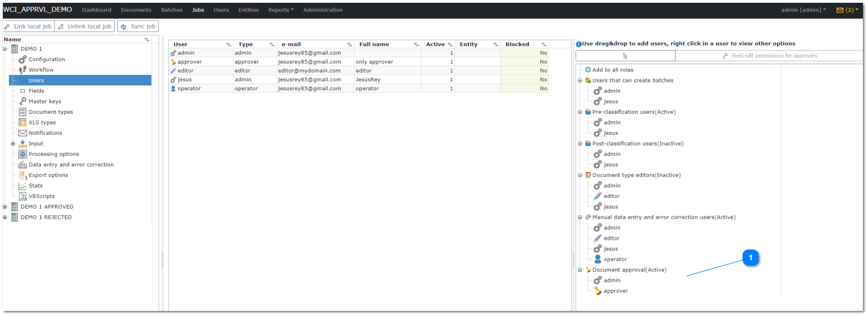This screenshot has height=316, width=868.
Task: Expand the DEMO 1 APPROVED node
Action: click(5, 207)
